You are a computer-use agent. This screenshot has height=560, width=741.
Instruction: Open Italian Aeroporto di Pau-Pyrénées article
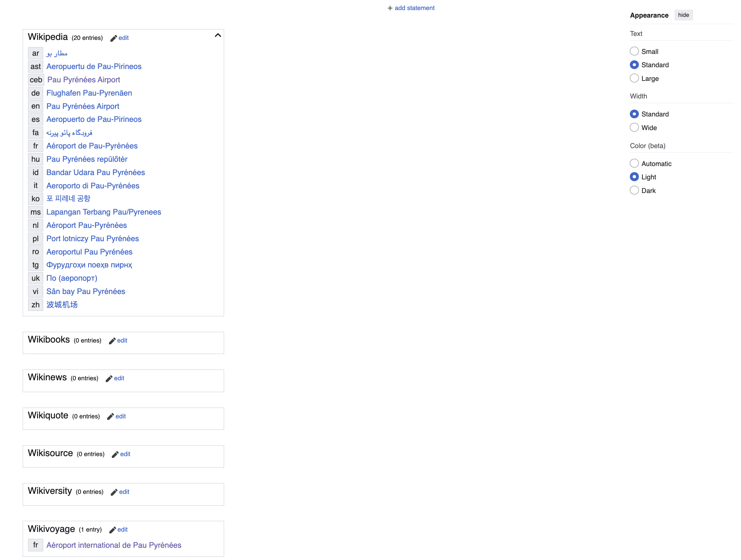click(93, 186)
